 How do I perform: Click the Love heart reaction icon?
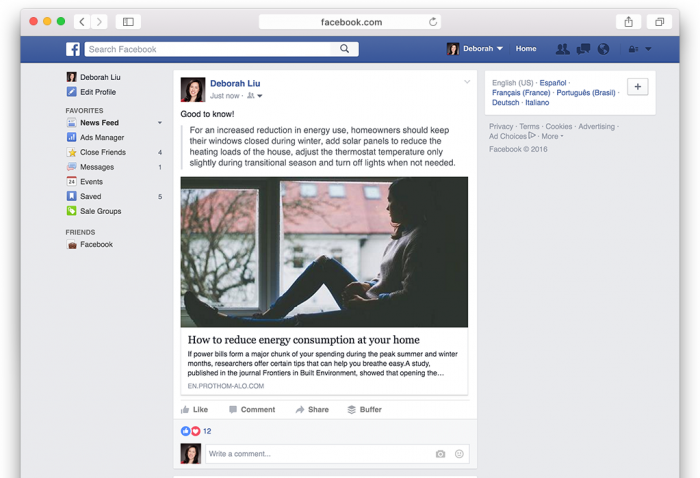196,431
